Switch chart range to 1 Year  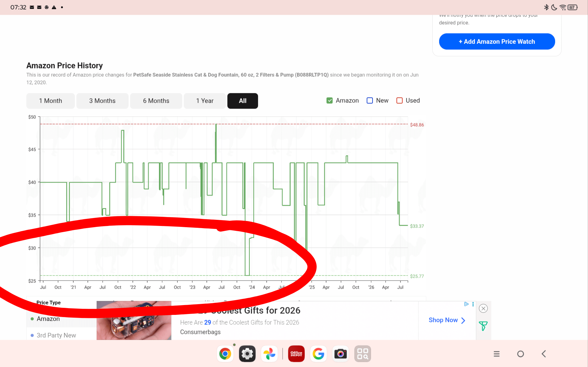[x=205, y=101]
